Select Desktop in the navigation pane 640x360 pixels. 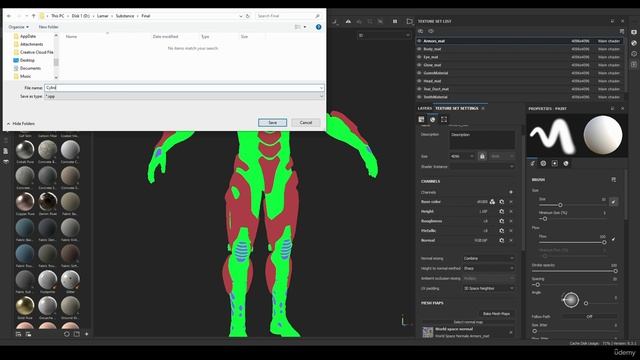(x=24, y=60)
